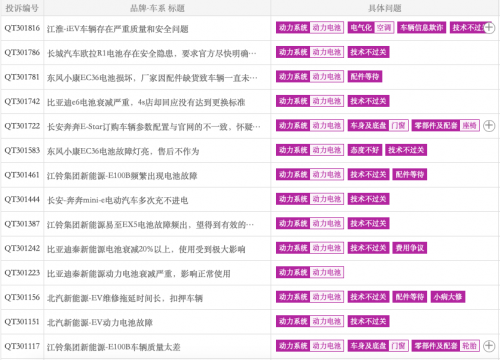The height and width of the screenshot is (360, 500).
Task: Click the 车辆信息欺诈 tag in row QT301816
Action: click(x=422, y=28)
